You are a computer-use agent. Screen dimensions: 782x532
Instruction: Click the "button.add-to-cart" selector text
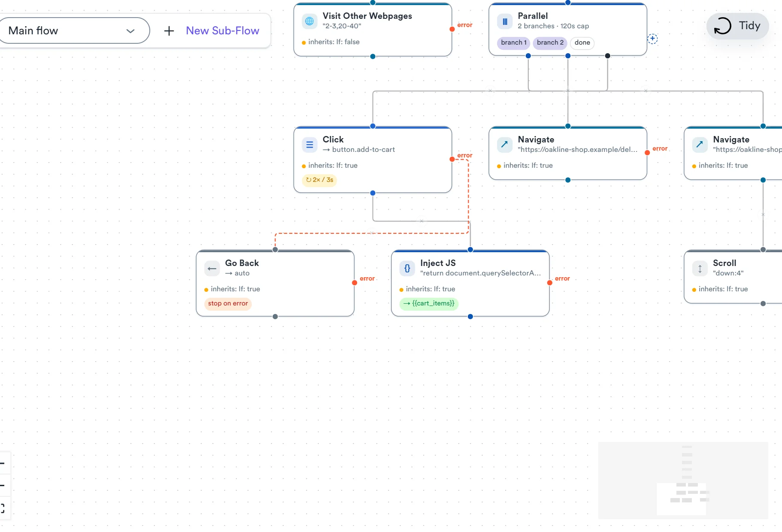(x=364, y=150)
